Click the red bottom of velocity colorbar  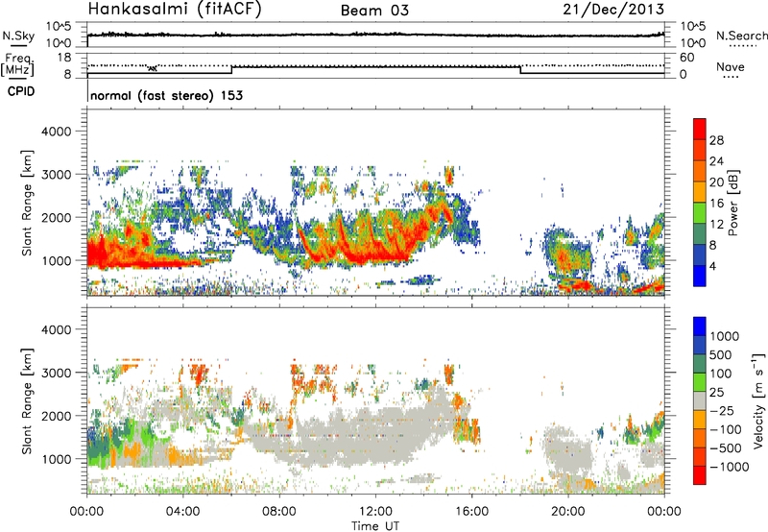click(x=700, y=475)
